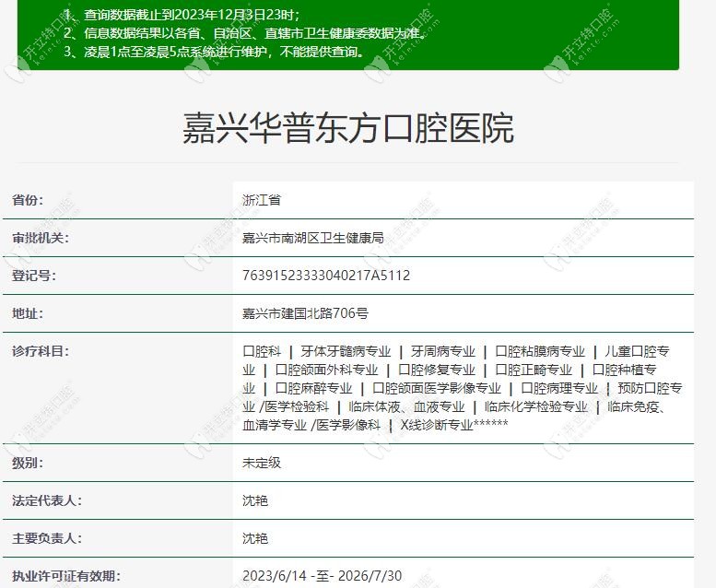Image resolution: width=716 pixels, height=588 pixels.
Task: Click the level value 未定级
Action: [x=262, y=463]
